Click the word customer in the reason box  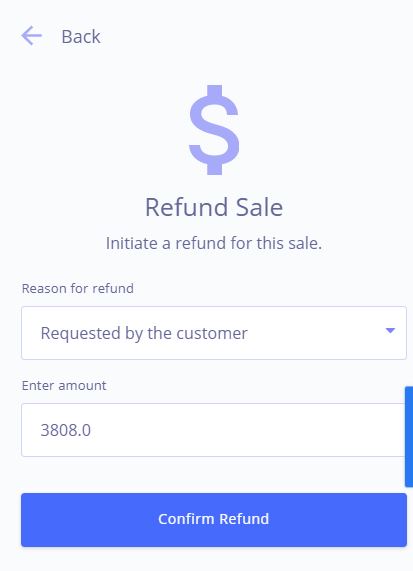point(212,333)
